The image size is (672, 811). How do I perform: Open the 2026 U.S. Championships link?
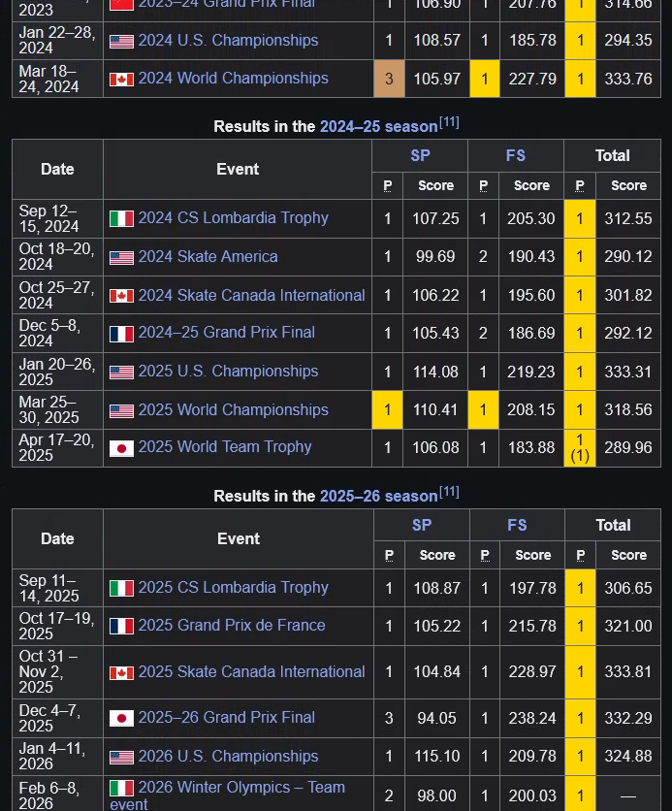[228, 756]
